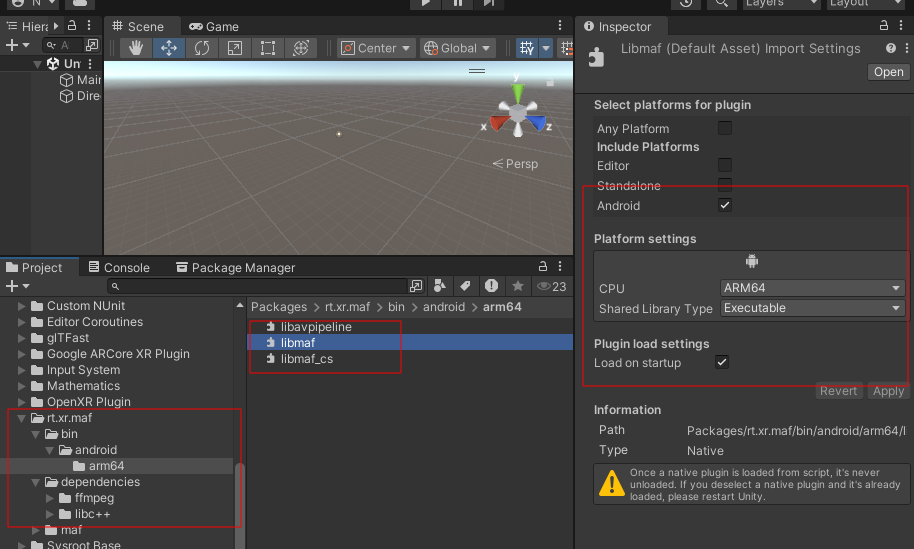Toggle favorites star in Project panel
This screenshot has height=549, width=914.
(518, 286)
